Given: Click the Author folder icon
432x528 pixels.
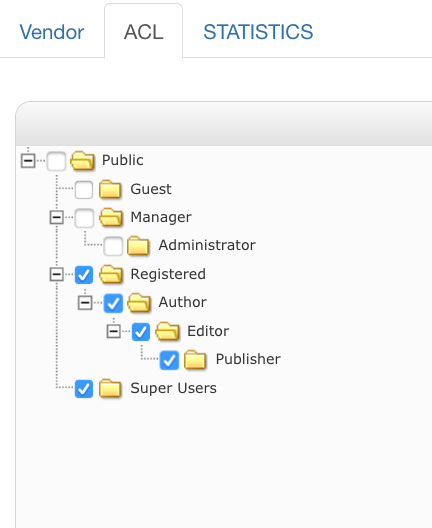Looking at the screenshot, I should tap(139, 302).
